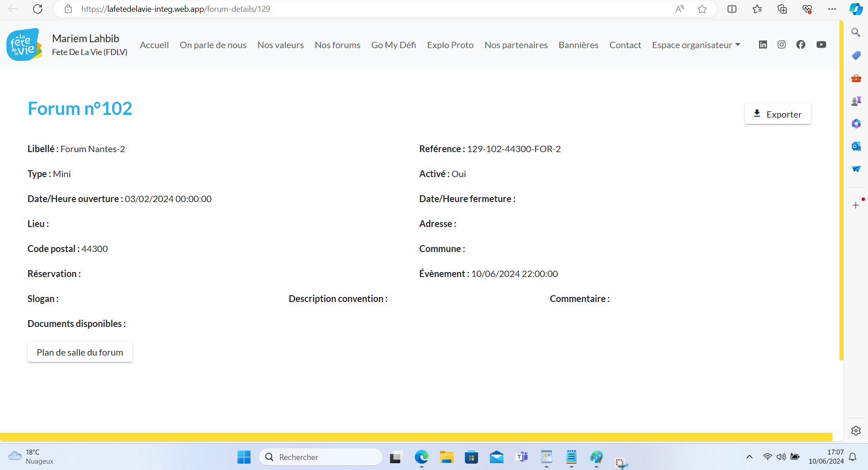Open the sidebar settings gear
This screenshot has width=868, height=470.
(856, 430)
